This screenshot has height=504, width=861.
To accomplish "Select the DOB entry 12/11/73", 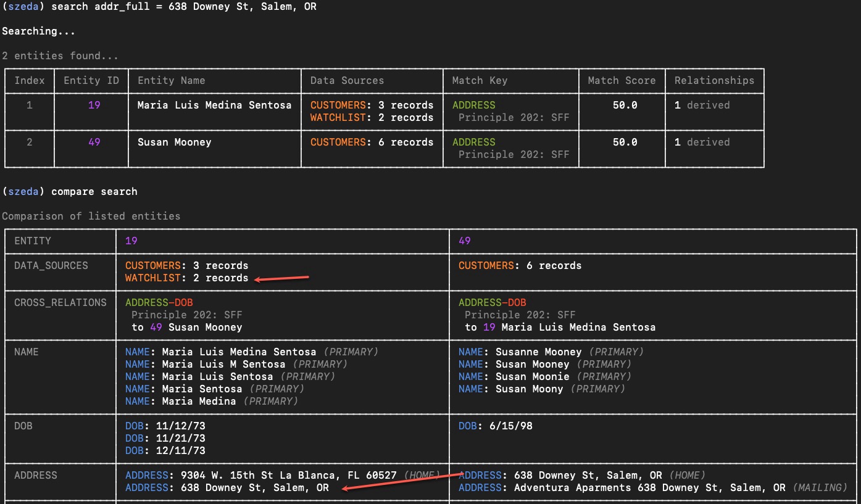I will (x=165, y=450).
